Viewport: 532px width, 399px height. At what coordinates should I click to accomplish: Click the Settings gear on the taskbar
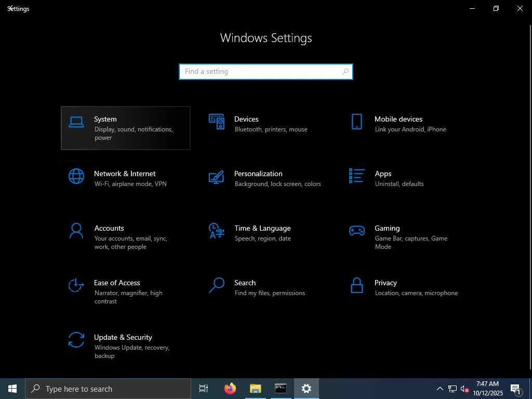[307, 389]
